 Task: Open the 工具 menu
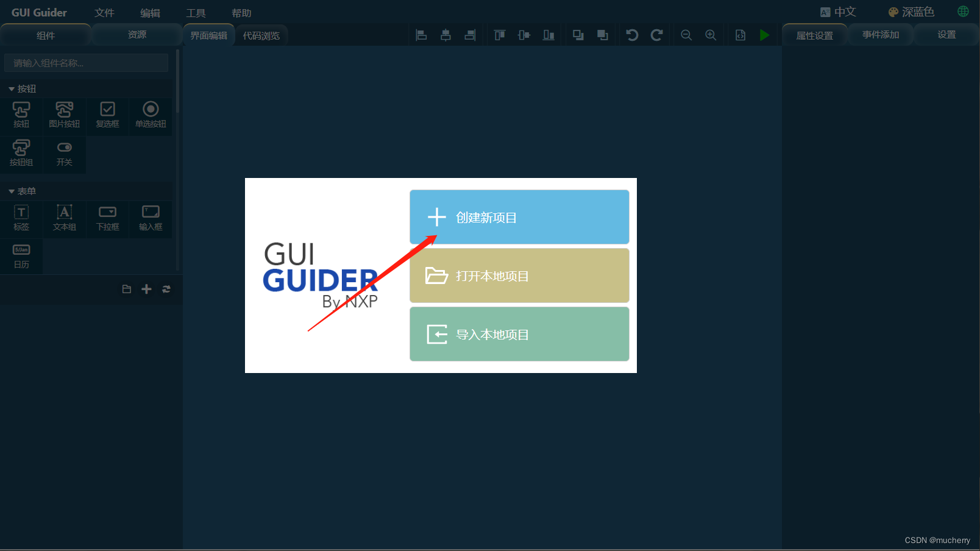(x=196, y=13)
